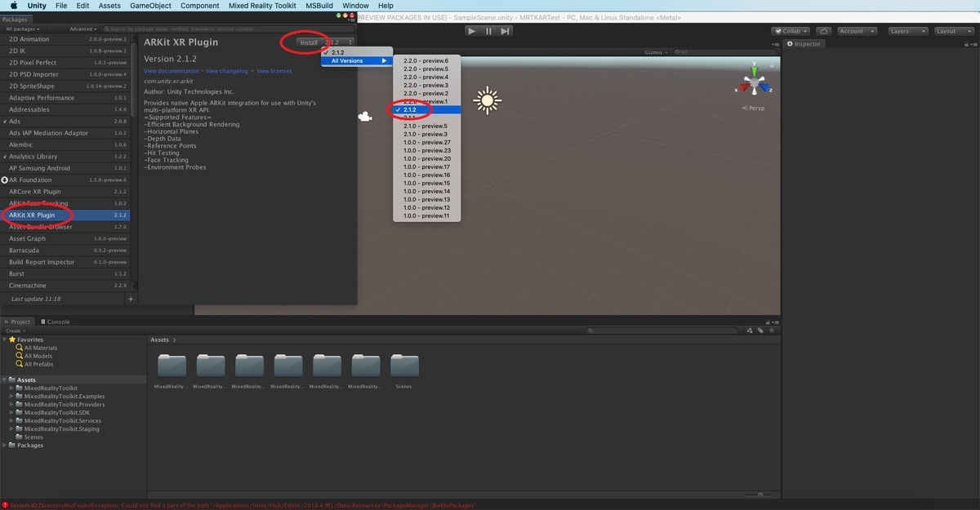This screenshot has height=510, width=980.
Task: Select All Materials favorite search
Action: click(40, 348)
